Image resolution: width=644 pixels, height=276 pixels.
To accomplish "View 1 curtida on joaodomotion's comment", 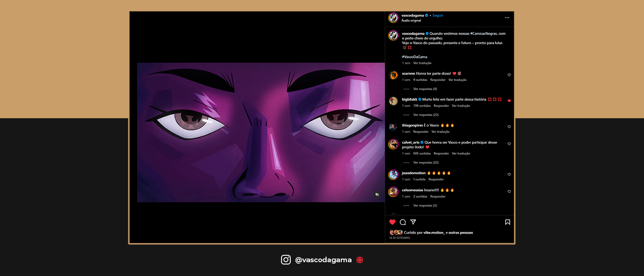I will click(x=419, y=179).
